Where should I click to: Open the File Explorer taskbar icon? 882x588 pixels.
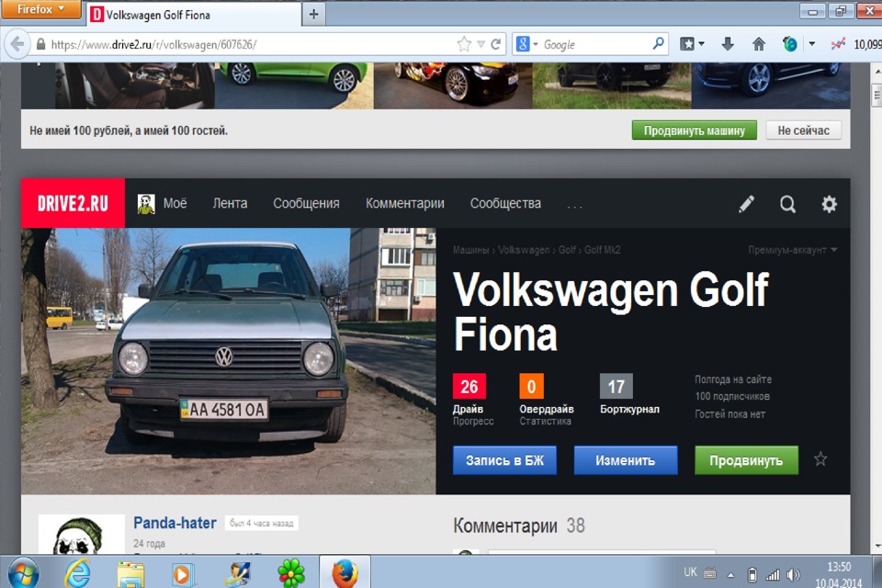(x=130, y=574)
